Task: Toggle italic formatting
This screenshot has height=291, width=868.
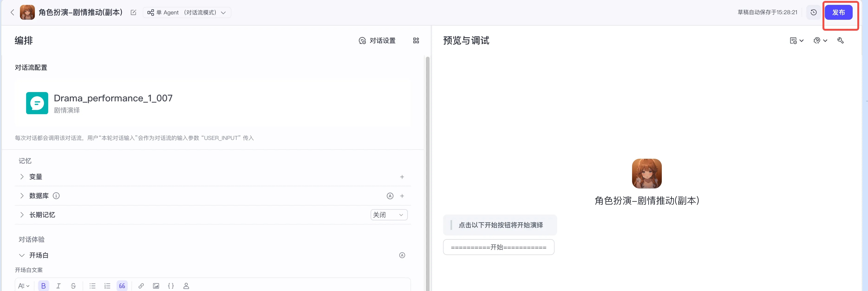Action: tap(58, 286)
